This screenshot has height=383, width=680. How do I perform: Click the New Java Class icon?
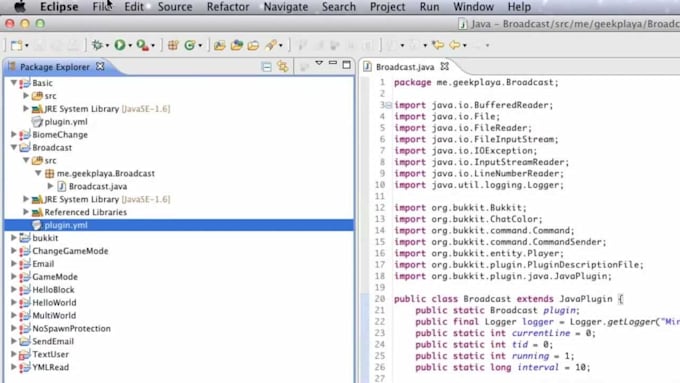coord(190,45)
